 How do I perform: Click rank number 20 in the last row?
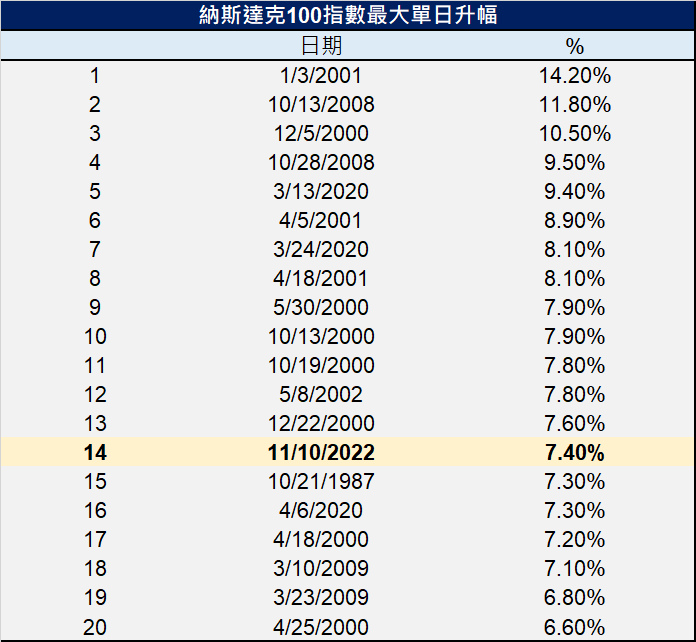(95, 627)
